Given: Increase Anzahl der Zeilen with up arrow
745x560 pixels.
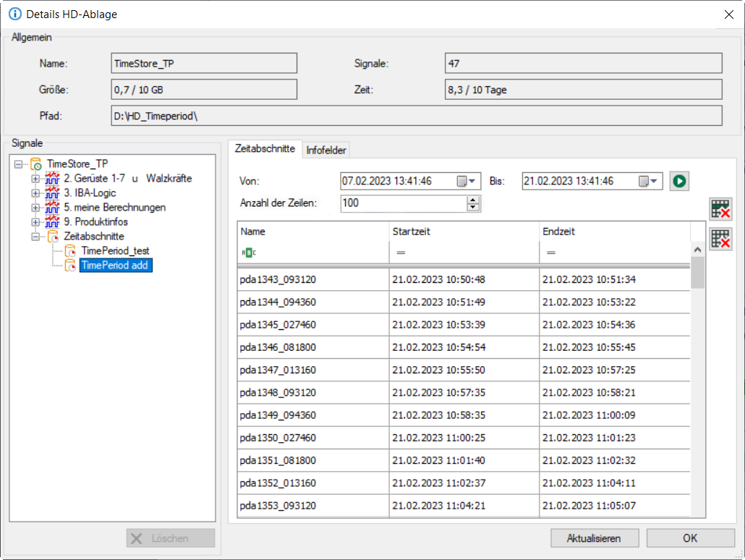Looking at the screenshot, I should 474,200.
